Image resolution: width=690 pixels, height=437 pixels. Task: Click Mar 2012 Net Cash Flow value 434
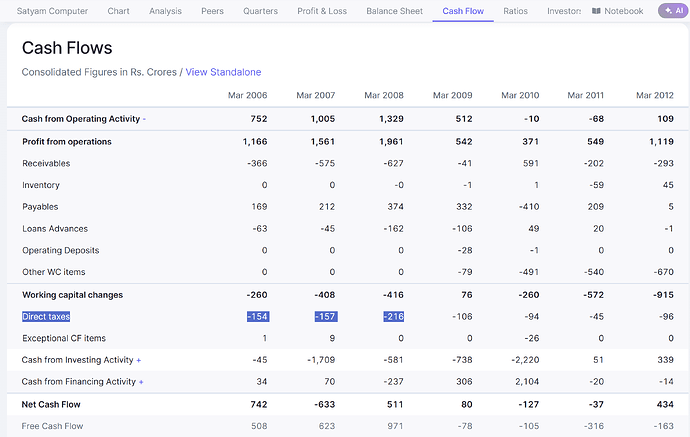pyautogui.click(x=665, y=404)
